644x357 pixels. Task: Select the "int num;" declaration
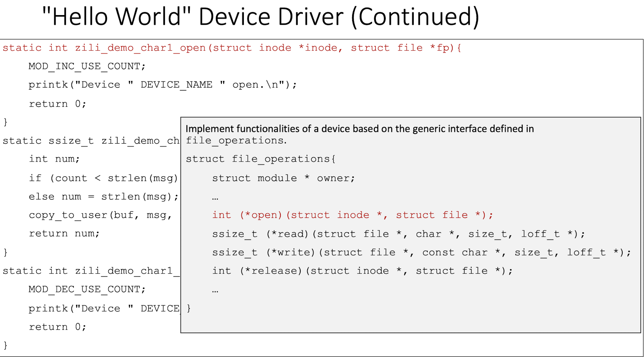(54, 159)
